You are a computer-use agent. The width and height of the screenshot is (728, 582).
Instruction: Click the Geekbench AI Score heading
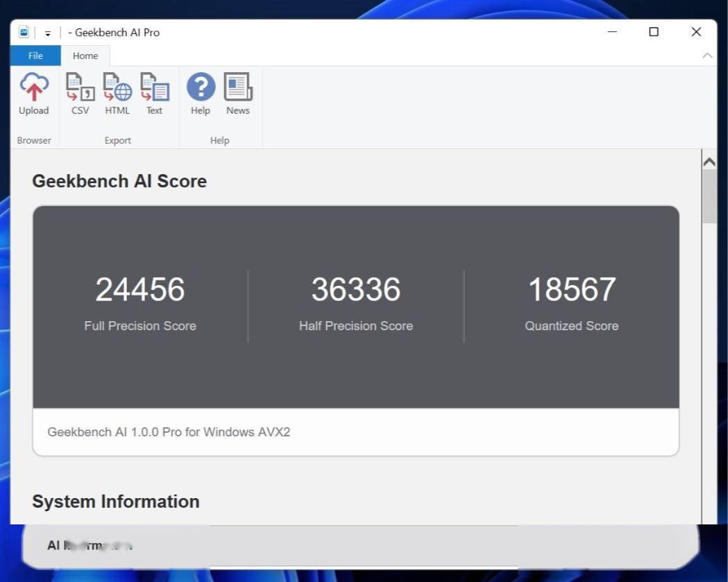119,181
